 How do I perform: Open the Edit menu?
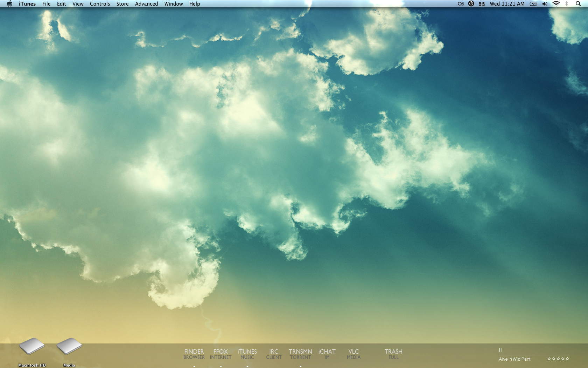(62, 4)
